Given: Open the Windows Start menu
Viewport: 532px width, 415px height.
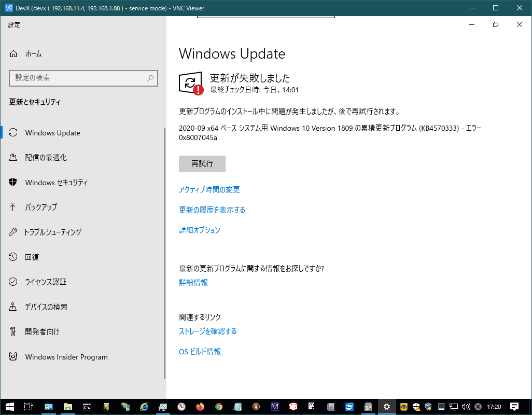Looking at the screenshot, I should 9,407.
